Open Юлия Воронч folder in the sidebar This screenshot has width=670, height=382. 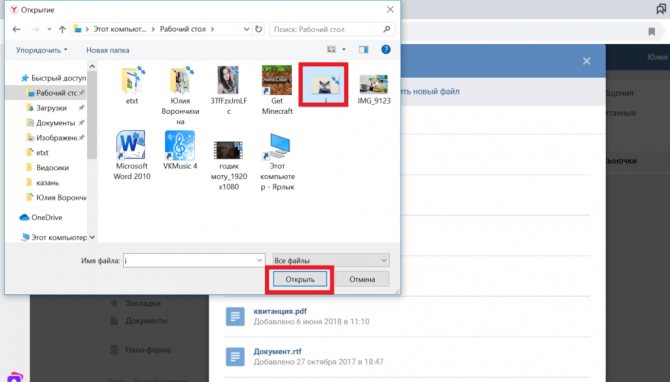[x=56, y=197]
